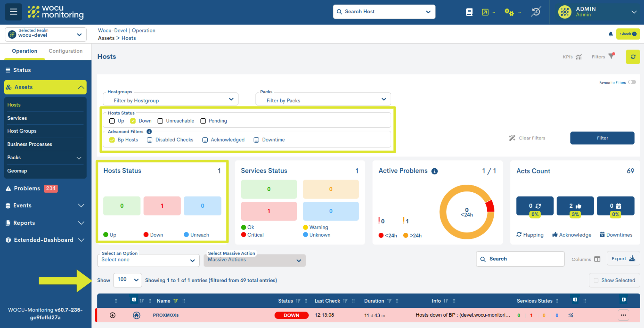
Task: Switch to the Configuration tab
Action: (x=66, y=51)
